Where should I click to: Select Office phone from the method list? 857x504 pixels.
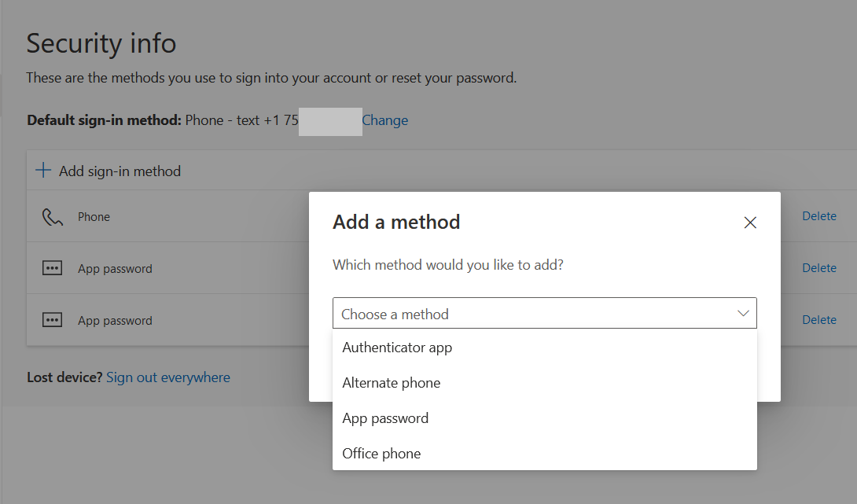click(381, 453)
